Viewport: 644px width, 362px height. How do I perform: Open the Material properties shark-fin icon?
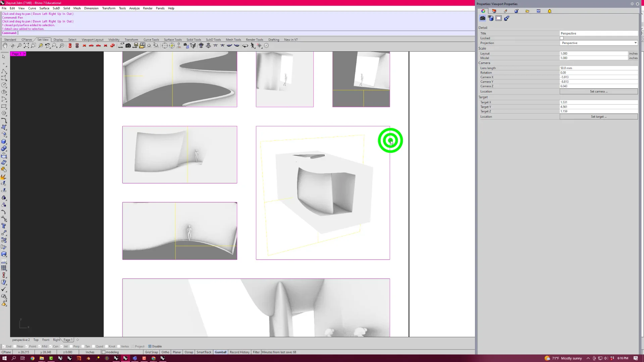pyautogui.click(x=495, y=11)
